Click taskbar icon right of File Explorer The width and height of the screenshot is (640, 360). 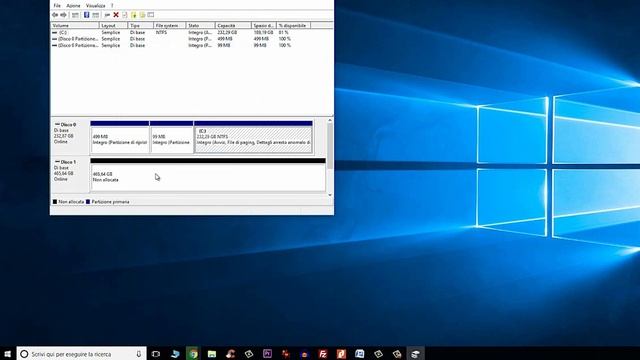coord(231,353)
